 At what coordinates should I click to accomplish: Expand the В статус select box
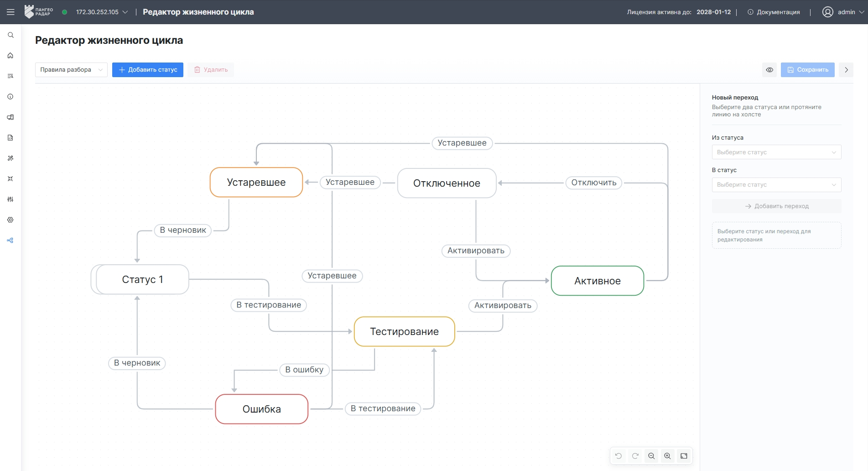(x=776, y=185)
